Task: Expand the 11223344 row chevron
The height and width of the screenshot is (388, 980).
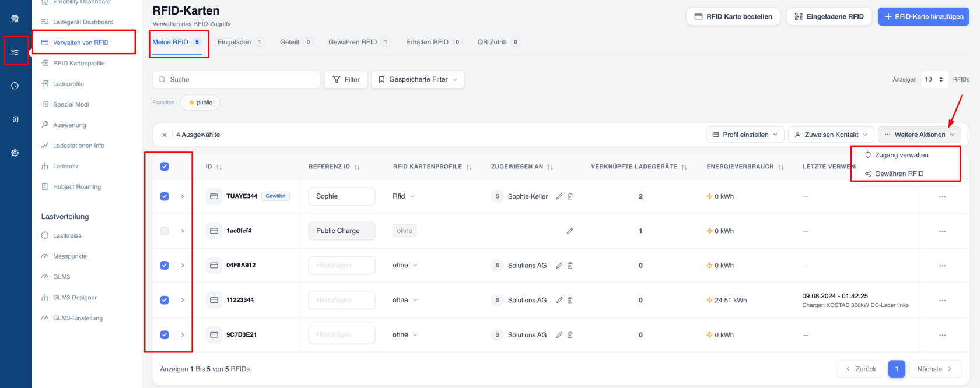Action: [183, 300]
